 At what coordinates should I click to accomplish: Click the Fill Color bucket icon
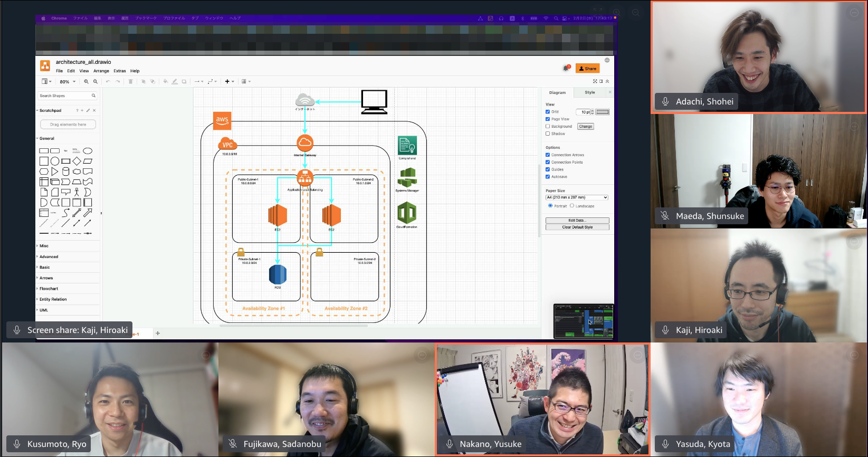(165, 81)
